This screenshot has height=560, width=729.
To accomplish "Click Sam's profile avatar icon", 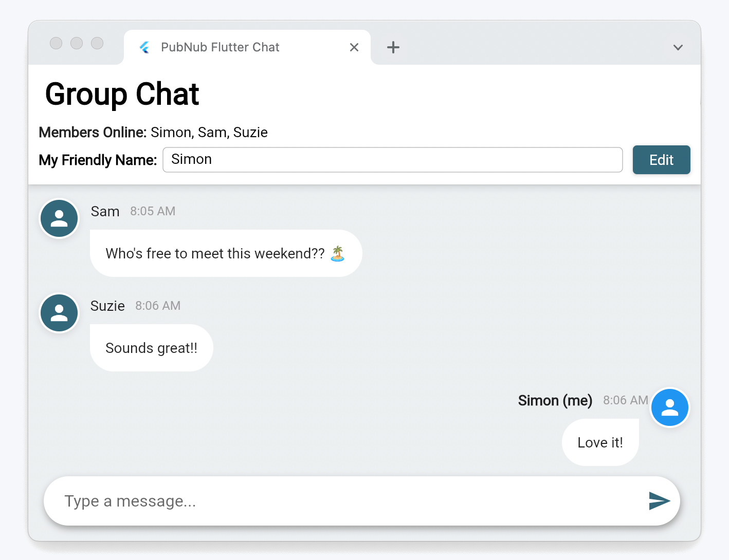I will [x=59, y=218].
